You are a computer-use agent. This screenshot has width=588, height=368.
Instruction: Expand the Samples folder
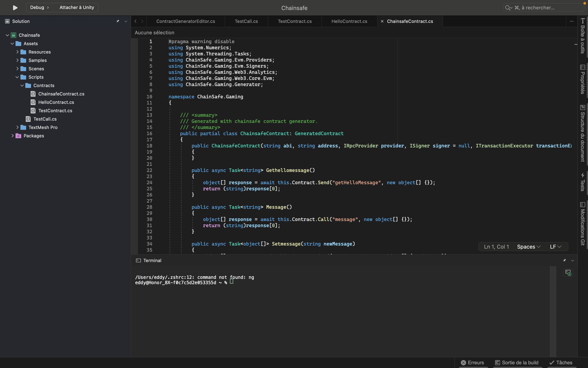(x=17, y=60)
